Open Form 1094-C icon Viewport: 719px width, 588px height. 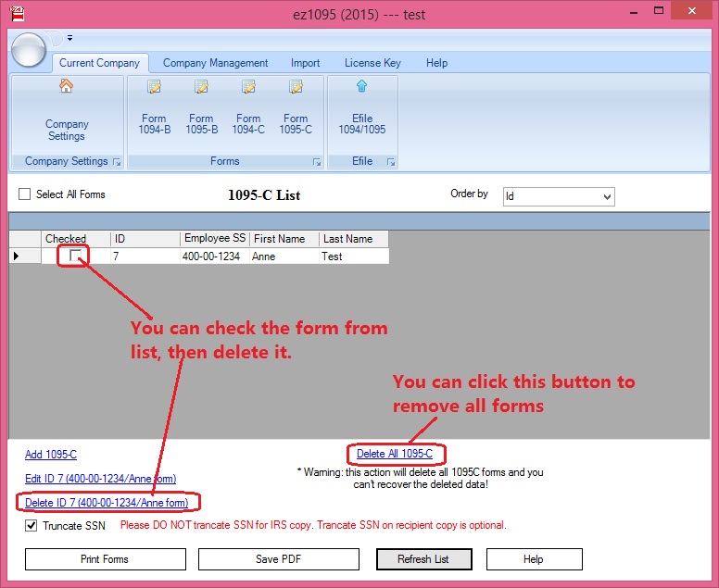248,86
